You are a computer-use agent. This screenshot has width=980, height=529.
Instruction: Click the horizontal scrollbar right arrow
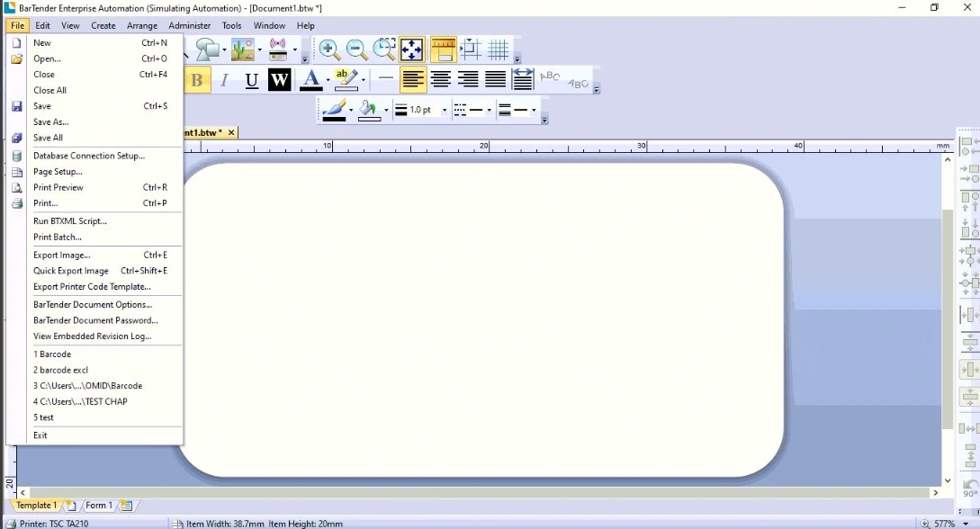click(x=936, y=493)
